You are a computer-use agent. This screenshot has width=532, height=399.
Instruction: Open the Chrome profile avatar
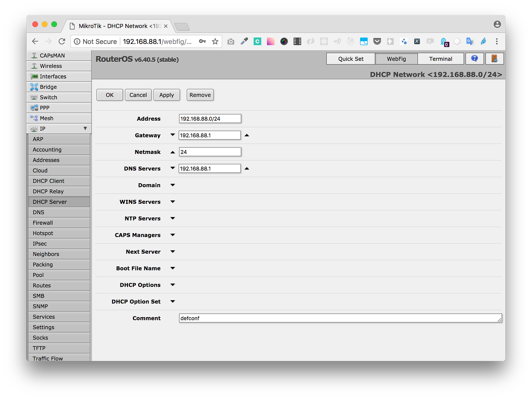point(497,24)
